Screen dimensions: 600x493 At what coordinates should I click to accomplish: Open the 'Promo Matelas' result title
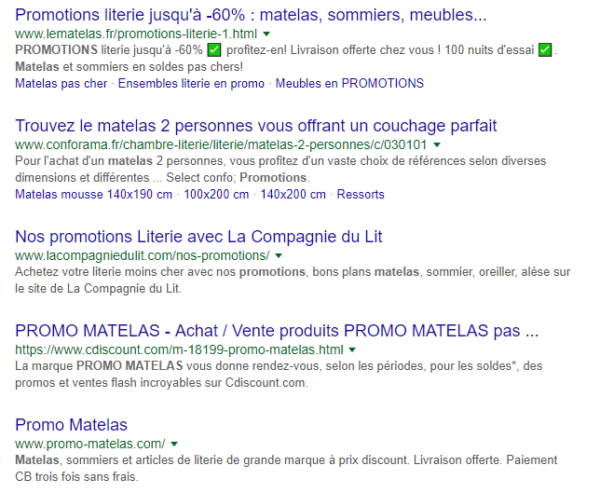[71, 425]
